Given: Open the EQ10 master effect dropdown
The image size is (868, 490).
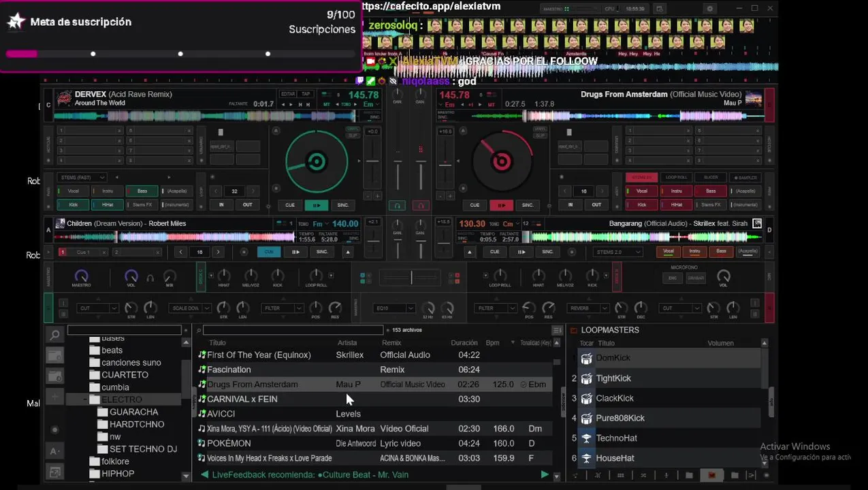Looking at the screenshot, I should 393,308.
